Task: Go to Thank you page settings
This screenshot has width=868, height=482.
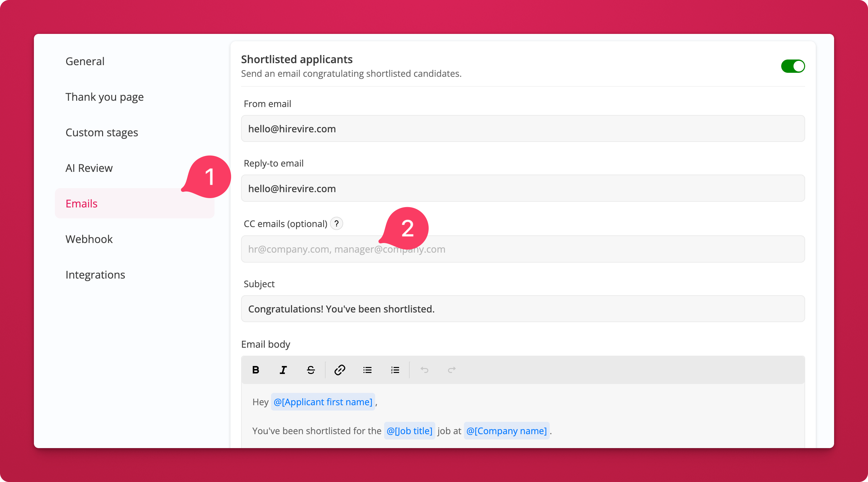Action: click(104, 97)
